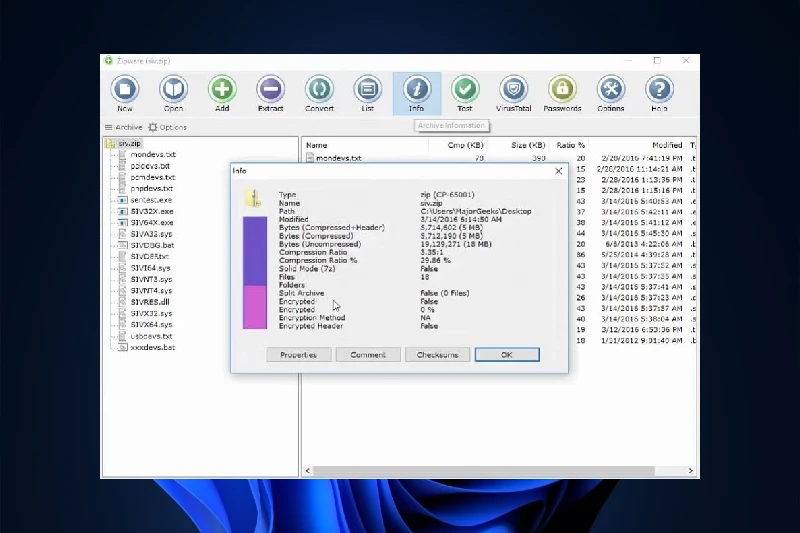Select SIVRES.dll in the tree

pyautogui.click(x=149, y=302)
